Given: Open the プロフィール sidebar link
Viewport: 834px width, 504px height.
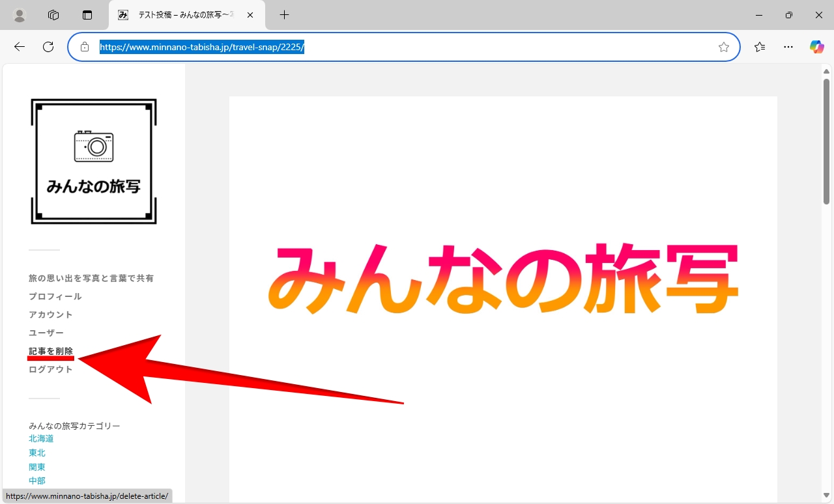Looking at the screenshot, I should click(55, 296).
